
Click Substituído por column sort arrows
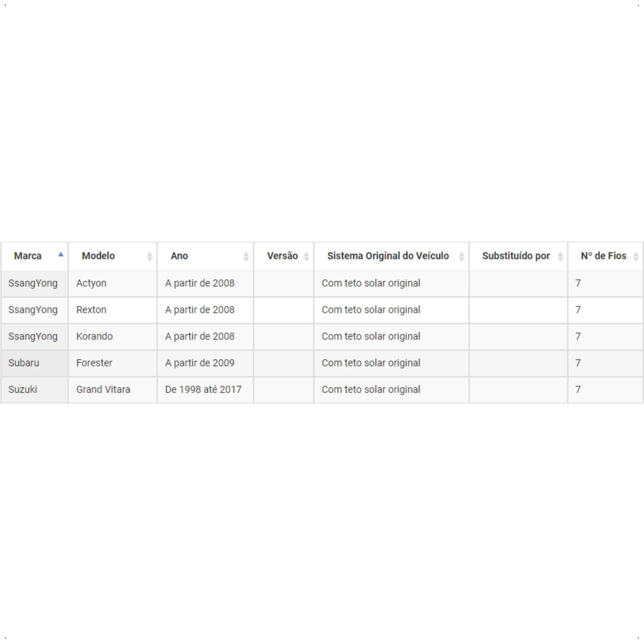pos(560,256)
